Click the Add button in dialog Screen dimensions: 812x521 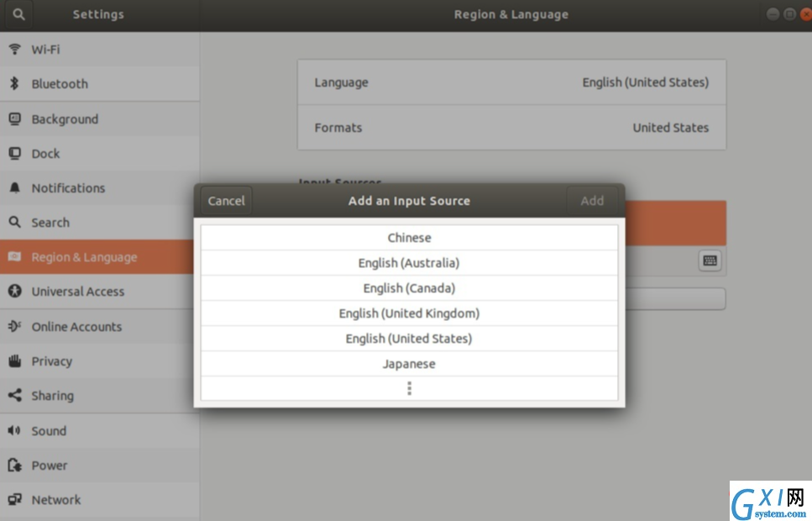click(592, 201)
